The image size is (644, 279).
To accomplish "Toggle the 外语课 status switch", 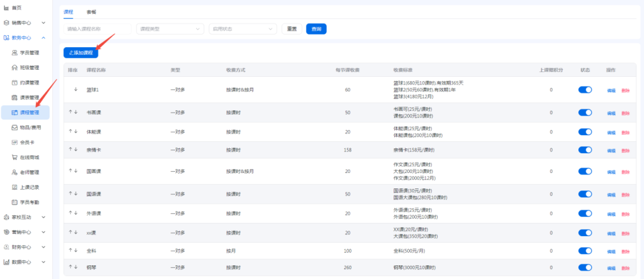I will [x=585, y=213].
